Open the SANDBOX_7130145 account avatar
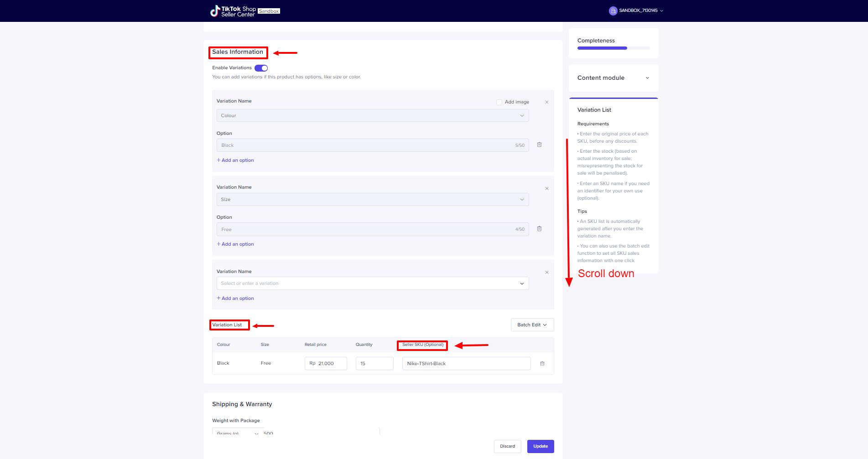 coord(613,11)
